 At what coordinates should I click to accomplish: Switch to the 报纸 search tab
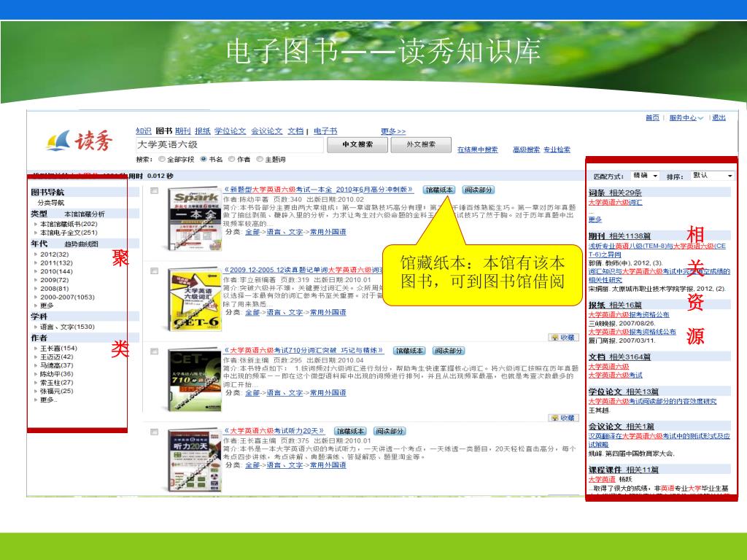click(x=202, y=131)
